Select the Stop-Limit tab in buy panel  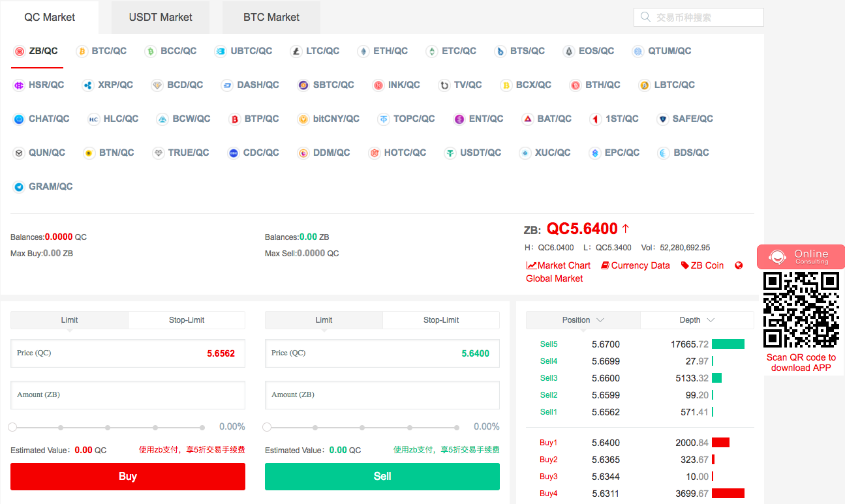click(x=187, y=320)
